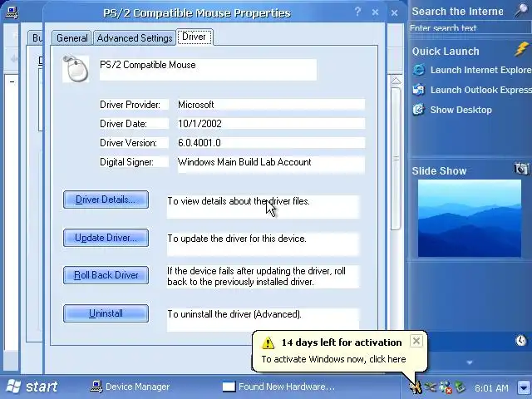
Task: Click the Driver Provider value 'Microsoft'
Action: coord(271,105)
